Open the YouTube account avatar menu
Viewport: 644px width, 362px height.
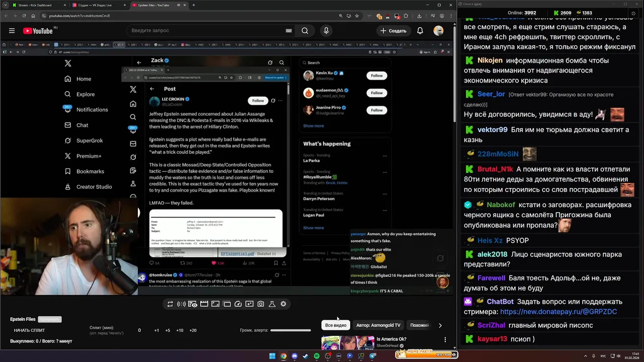click(439, 31)
